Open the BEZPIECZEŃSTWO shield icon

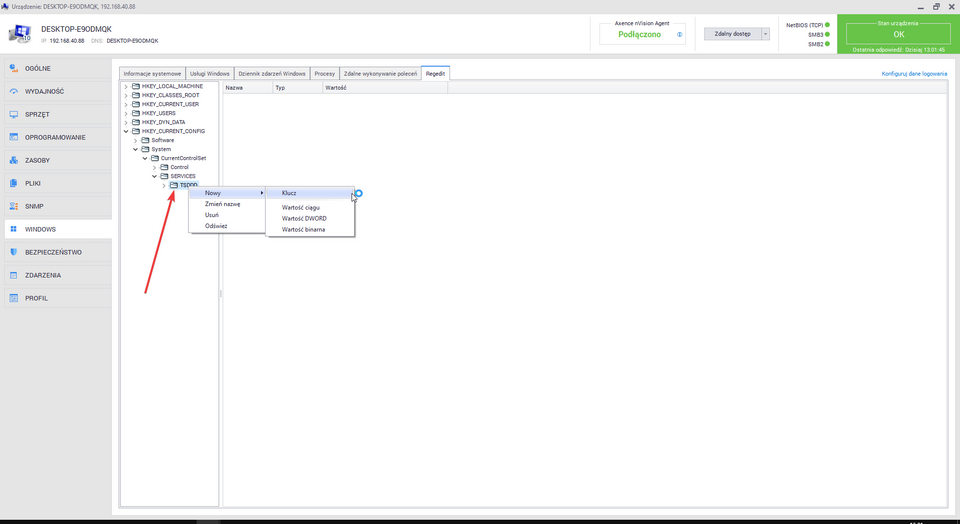14,253
